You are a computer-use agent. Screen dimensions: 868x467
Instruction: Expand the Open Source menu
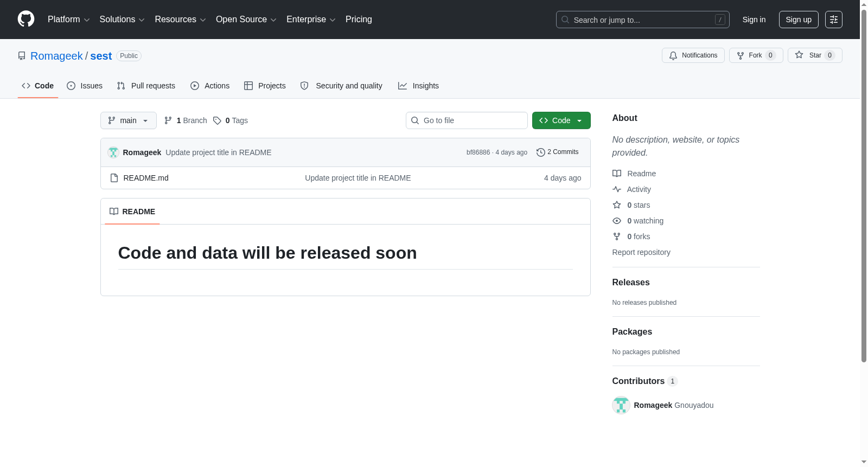click(x=246, y=20)
